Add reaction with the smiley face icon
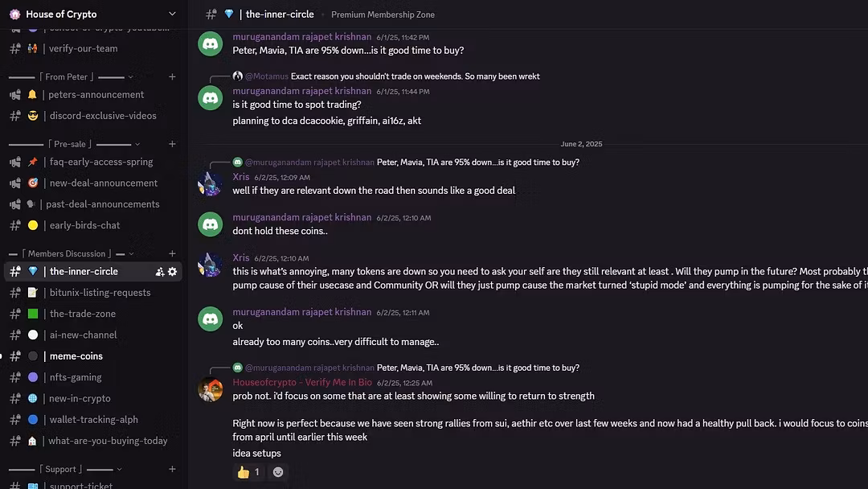 click(278, 472)
